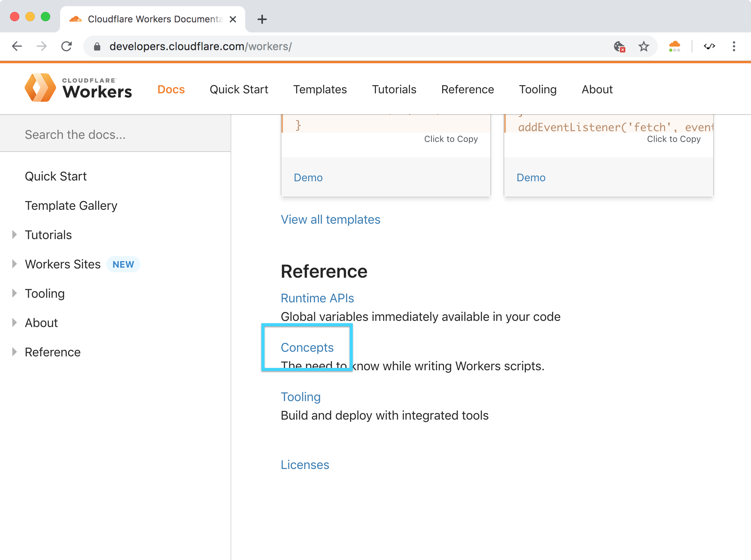The width and height of the screenshot is (751, 560).
Task: Navigate back using the back arrow
Action: [17, 46]
